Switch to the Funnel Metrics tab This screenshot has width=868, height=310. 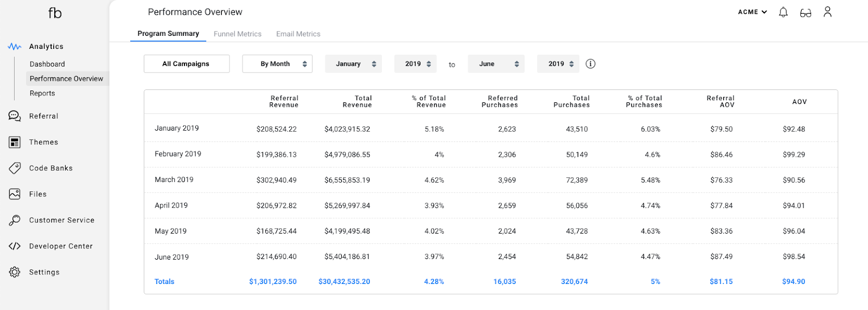point(238,34)
